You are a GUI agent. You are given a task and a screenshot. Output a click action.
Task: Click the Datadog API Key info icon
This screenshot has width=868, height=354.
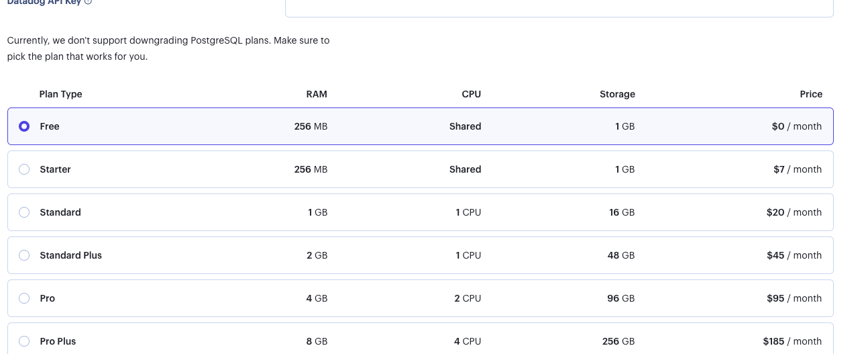89,2
